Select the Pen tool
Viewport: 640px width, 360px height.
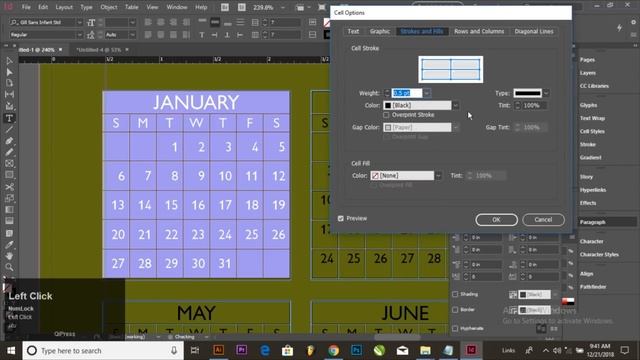point(9,141)
